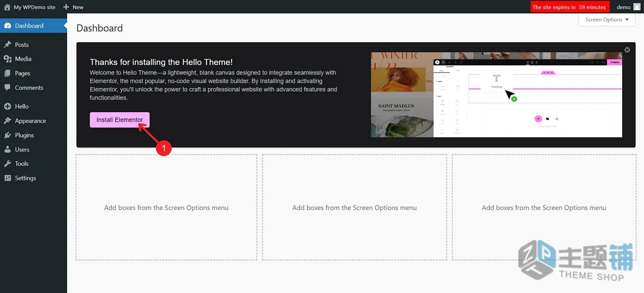Viewport: 644px width, 293px height.
Task: Expand the Screen Options dropdown
Action: (x=607, y=20)
